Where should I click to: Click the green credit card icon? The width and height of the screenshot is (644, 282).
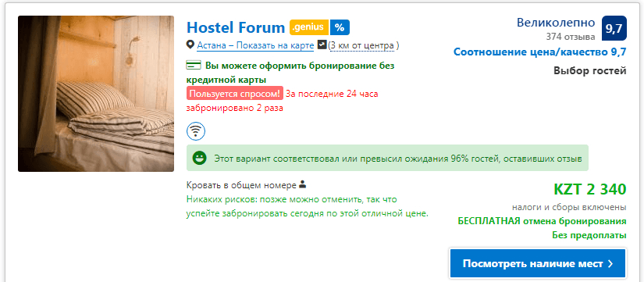tap(194, 66)
